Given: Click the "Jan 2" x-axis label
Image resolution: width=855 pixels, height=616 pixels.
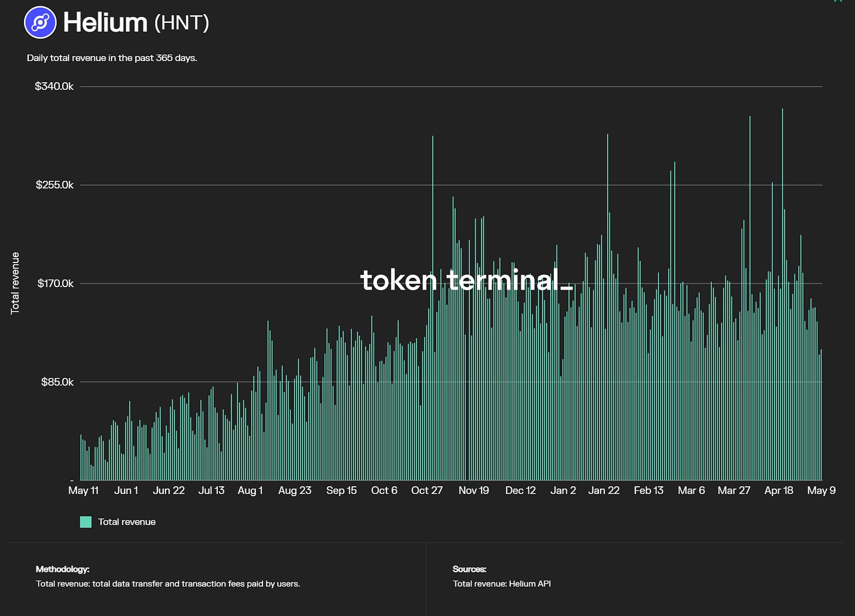Looking at the screenshot, I should click(x=563, y=490).
